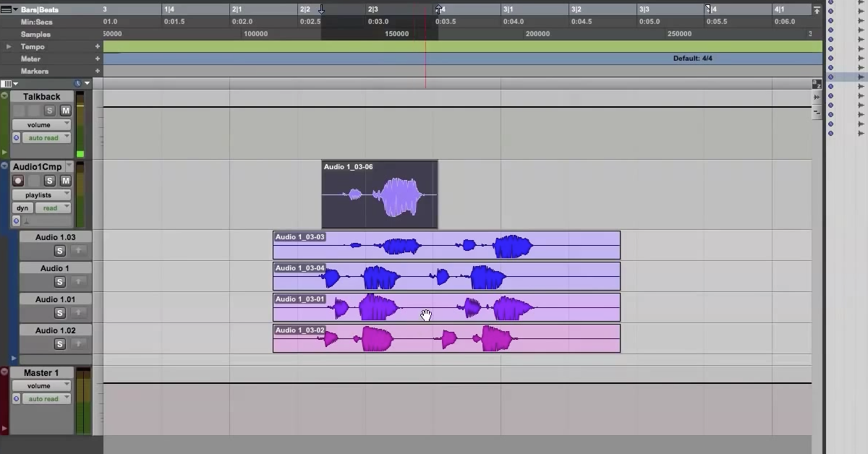This screenshot has width=868, height=454.
Task: Mute the Audio1Cmp track
Action: [66, 181]
